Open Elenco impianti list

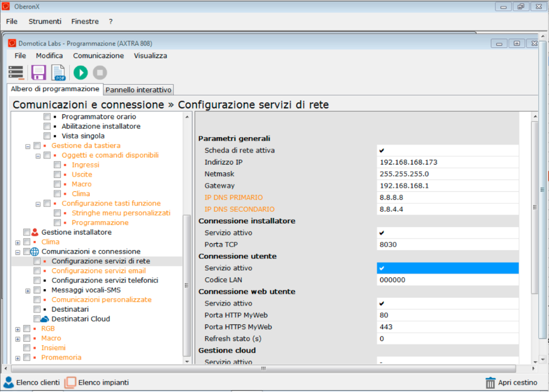104,383
